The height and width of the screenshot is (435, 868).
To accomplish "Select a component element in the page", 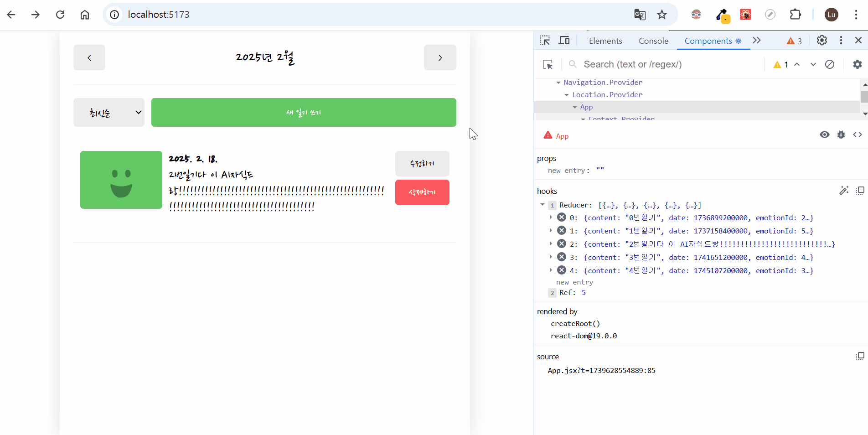I will click(x=548, y=64).
